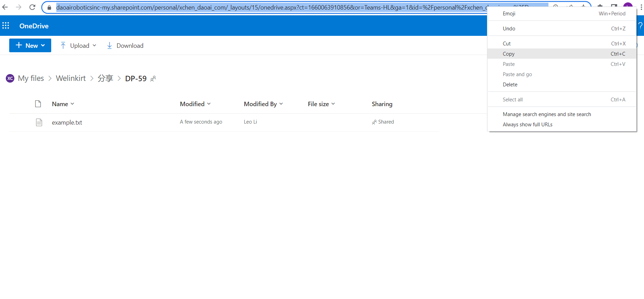Choose Delete in the context menu
644x299 pixels.
(562, 85)
